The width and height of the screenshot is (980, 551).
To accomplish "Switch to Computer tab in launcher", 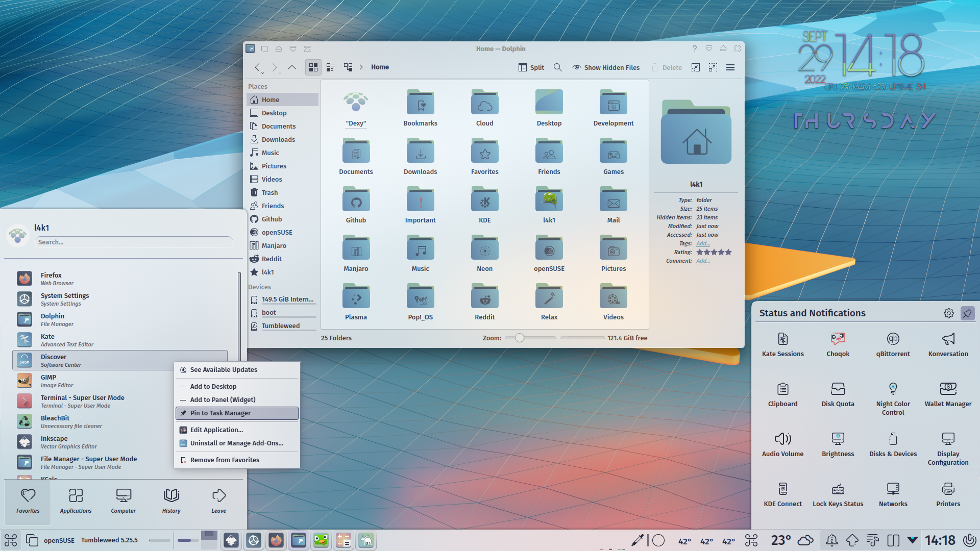I will coord(123,502).
